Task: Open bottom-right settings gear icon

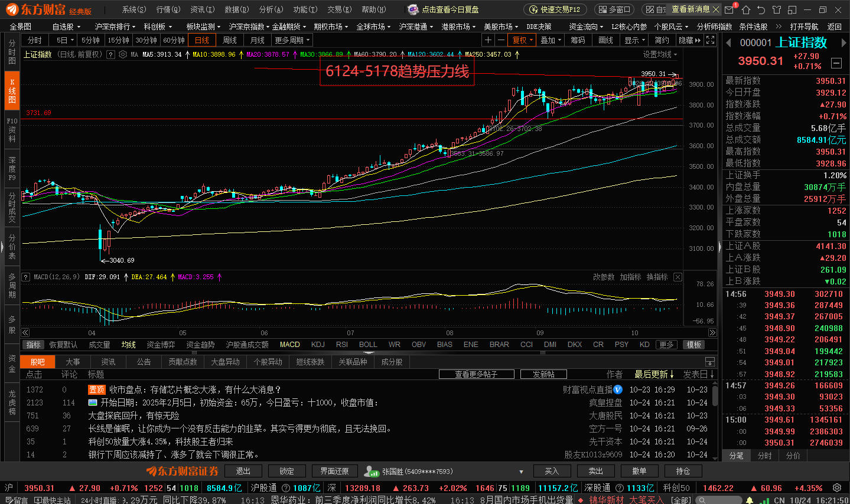Action: click(837, 488)
